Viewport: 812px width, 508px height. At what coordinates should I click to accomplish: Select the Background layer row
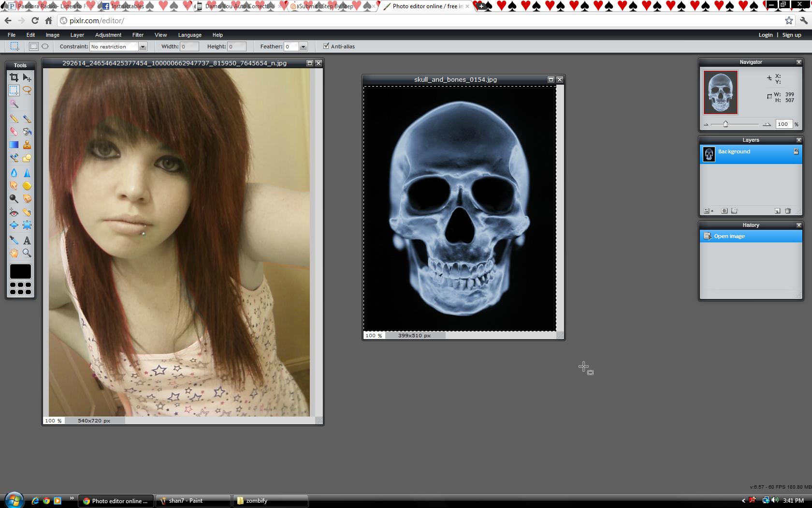751,154
